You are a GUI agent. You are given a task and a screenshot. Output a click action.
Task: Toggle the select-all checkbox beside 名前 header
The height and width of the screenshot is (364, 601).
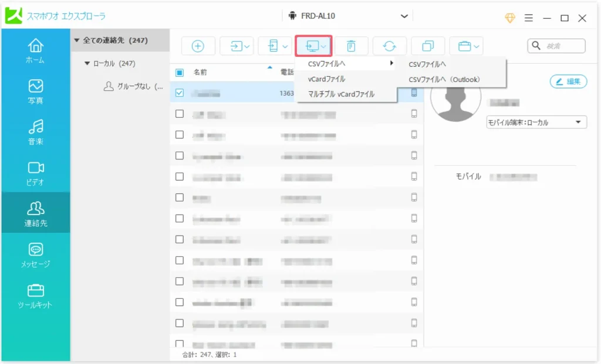[180, 73]
